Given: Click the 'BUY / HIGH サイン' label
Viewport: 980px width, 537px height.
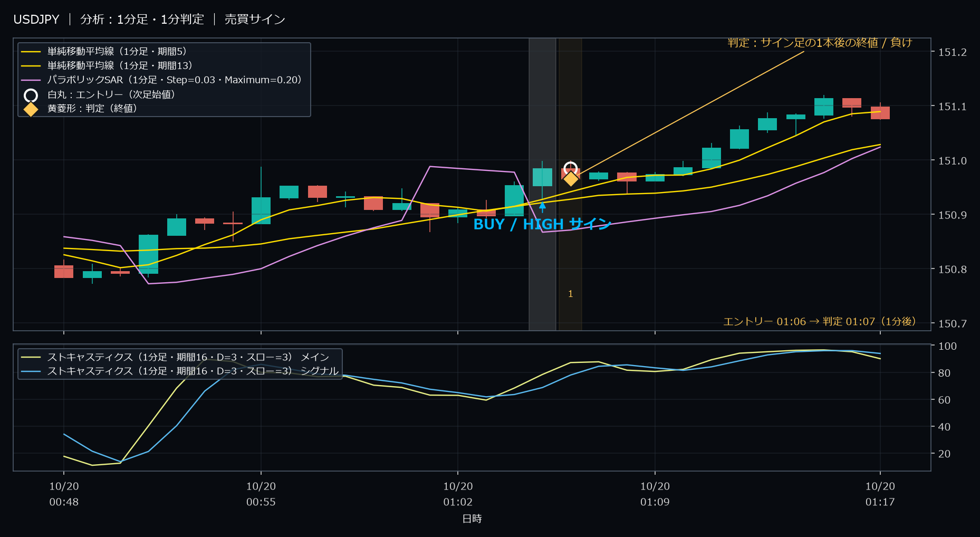Looking at the screenshot, I should tap(542, 224).
